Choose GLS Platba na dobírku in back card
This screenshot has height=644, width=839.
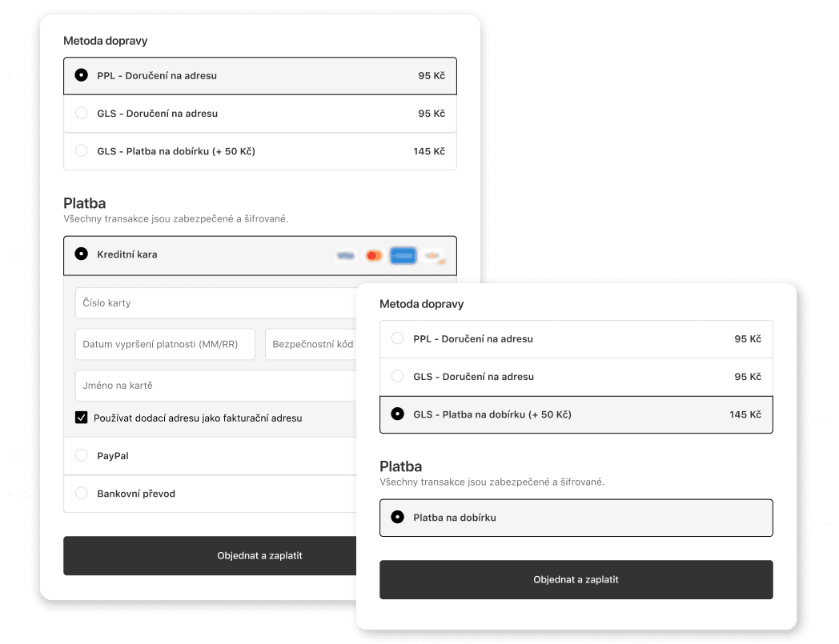82,151
